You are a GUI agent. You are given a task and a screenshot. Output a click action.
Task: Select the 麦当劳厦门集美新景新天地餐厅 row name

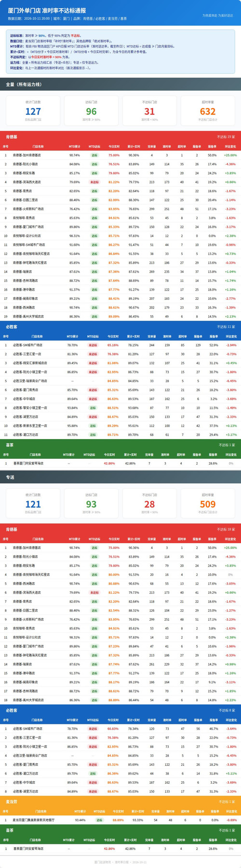click(34, 820)
